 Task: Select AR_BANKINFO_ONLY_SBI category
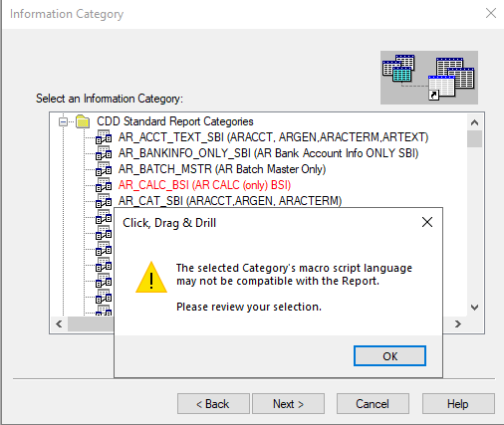[268, 153]
